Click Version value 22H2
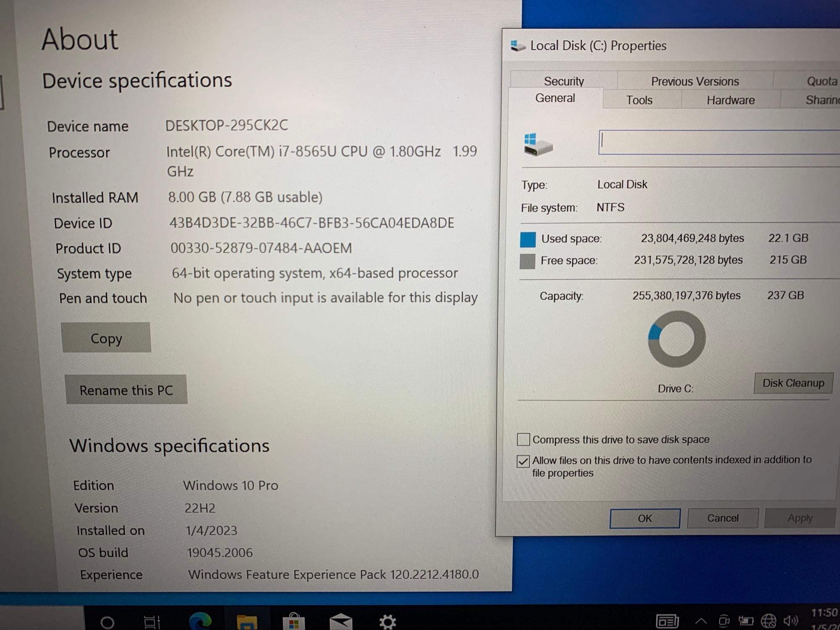The image size is (840, 630). pyautogui.click(x=200, y=508)
